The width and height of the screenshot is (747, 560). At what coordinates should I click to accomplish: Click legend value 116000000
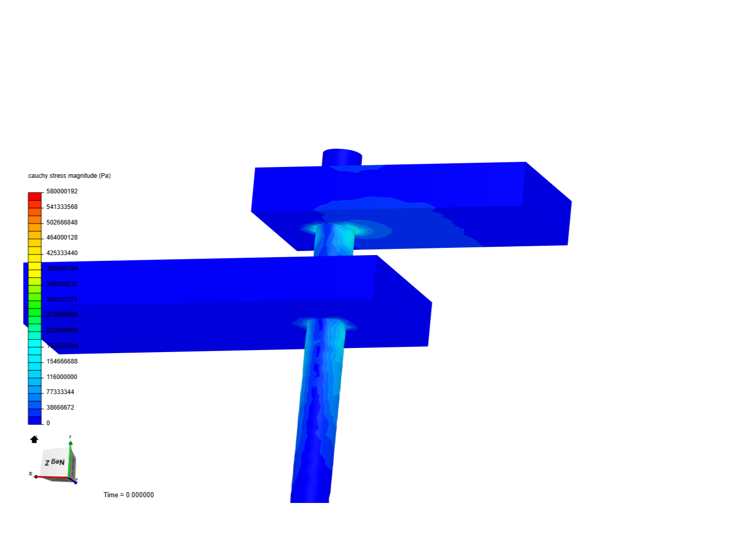(x=62, y=377)
